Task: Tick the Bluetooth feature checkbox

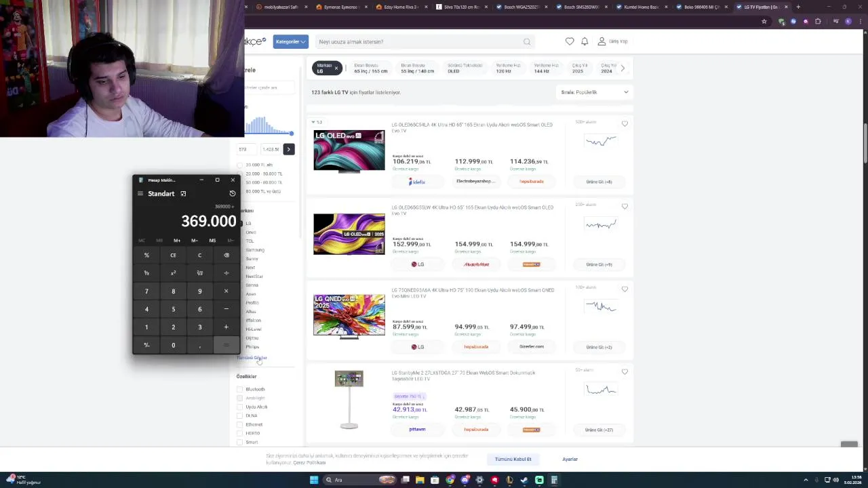Action: 239,389
